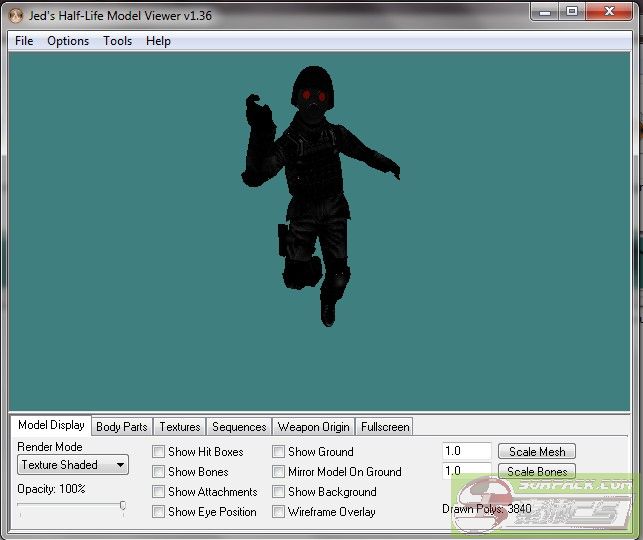Enable Show Attachments checkbox
This screenshot has width=643, height=540.
[158, 492]
